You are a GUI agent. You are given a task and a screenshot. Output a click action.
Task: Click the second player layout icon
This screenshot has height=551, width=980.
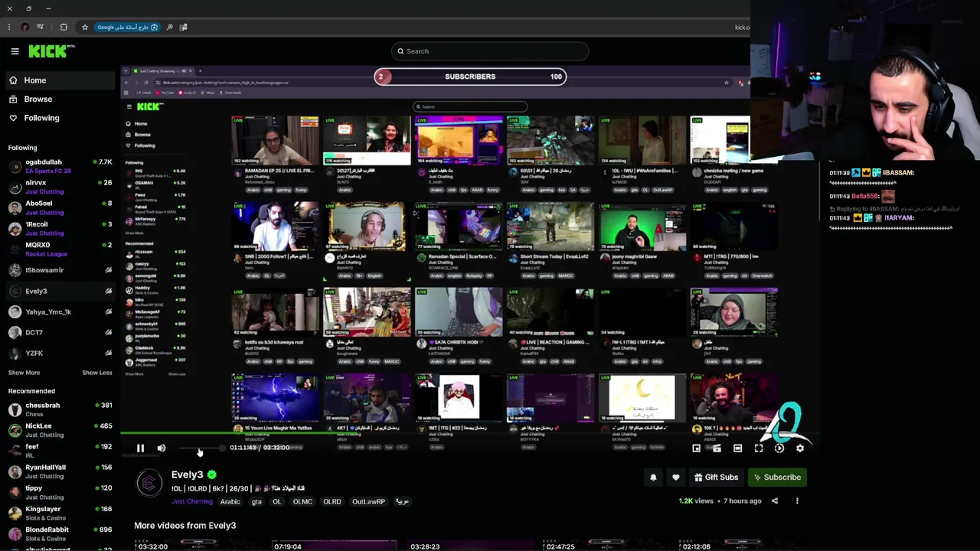pyautogui.click(x=717, y=448)
